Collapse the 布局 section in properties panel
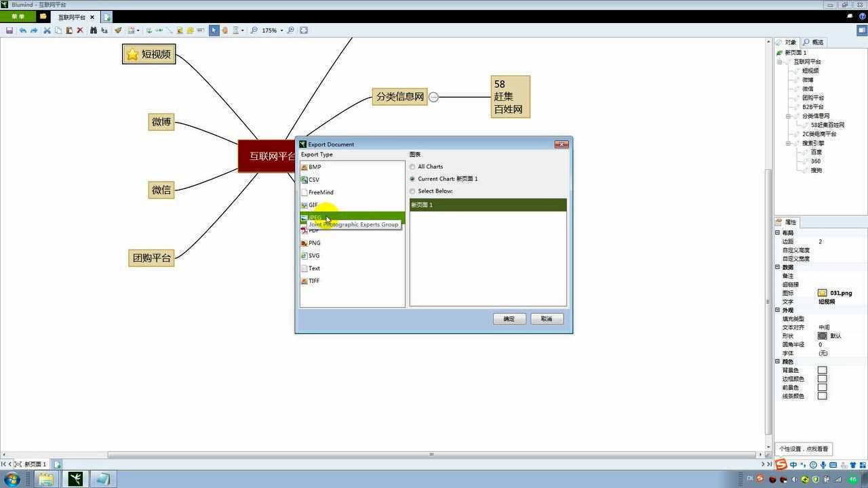The image size is (868, 488). coord(778,232)
